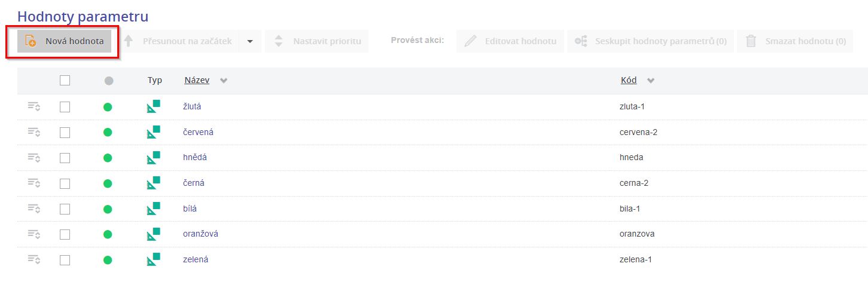This screenshot has width=868, height=291.
Task: Click the grey status circle in table header
Action: tap(108, 81)
